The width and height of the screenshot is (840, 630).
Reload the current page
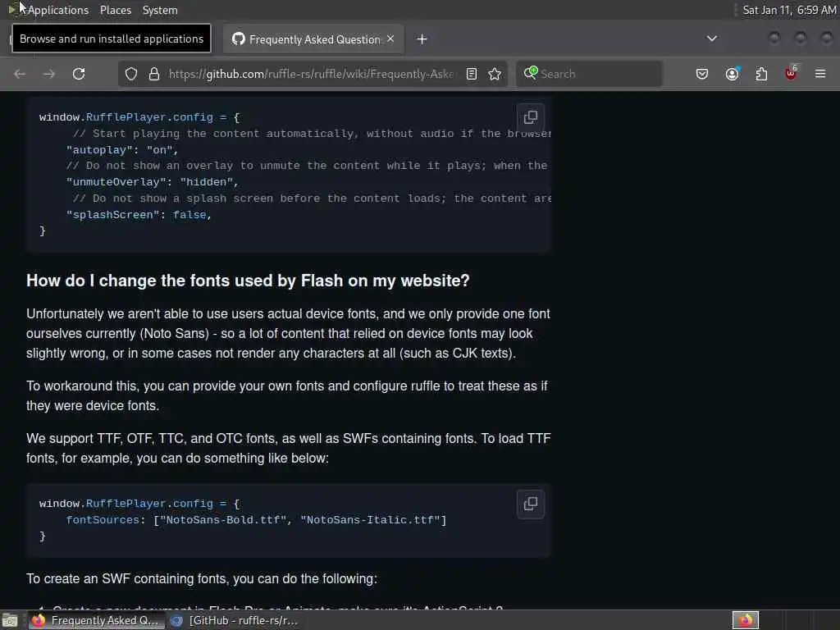pyautogui.click(x=79, y=74)
